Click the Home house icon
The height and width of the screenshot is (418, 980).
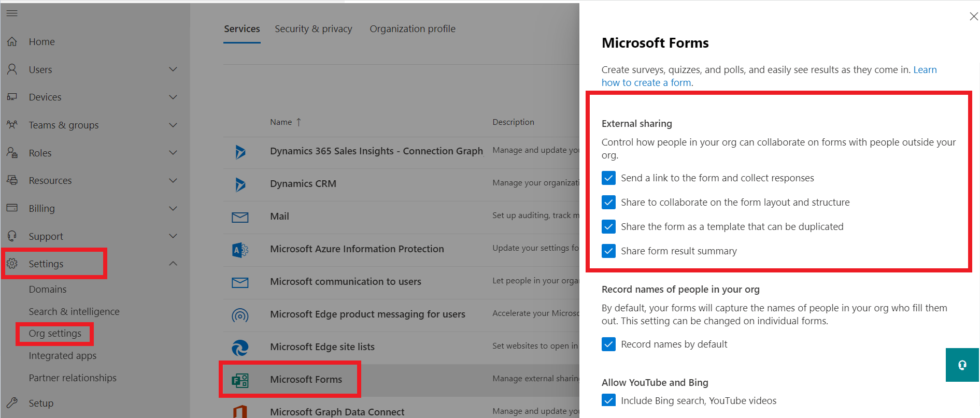(12, 41)
